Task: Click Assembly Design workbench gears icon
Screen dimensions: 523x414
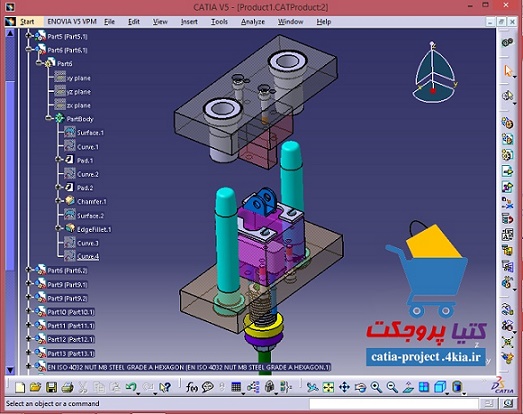Action: pyautogui.click(x=507, y=42)
